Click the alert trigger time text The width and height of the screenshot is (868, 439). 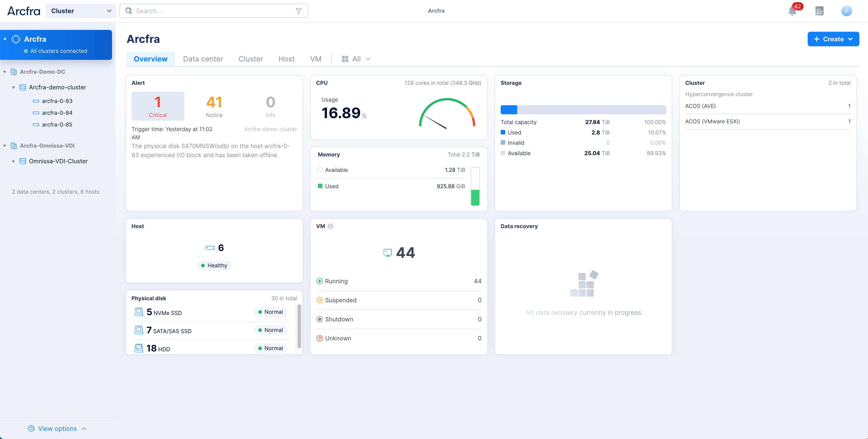pyautogui.click(x=172, y=133)
